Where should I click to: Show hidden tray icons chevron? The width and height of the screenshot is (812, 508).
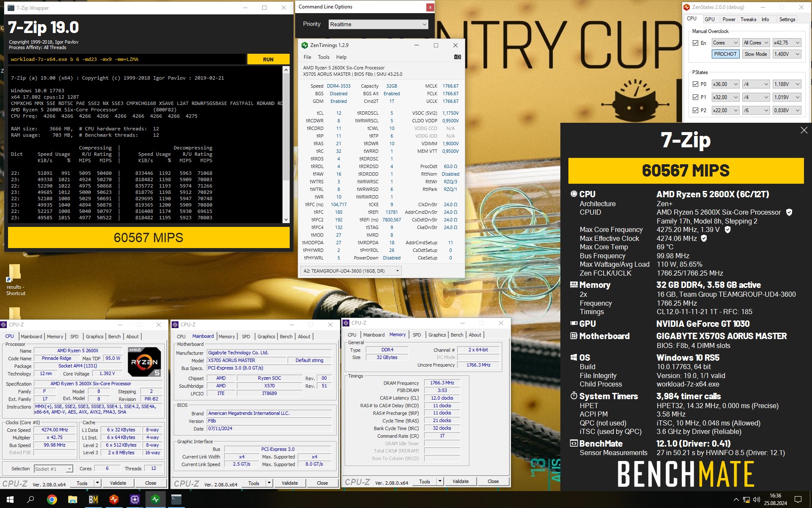pos(736,500)
